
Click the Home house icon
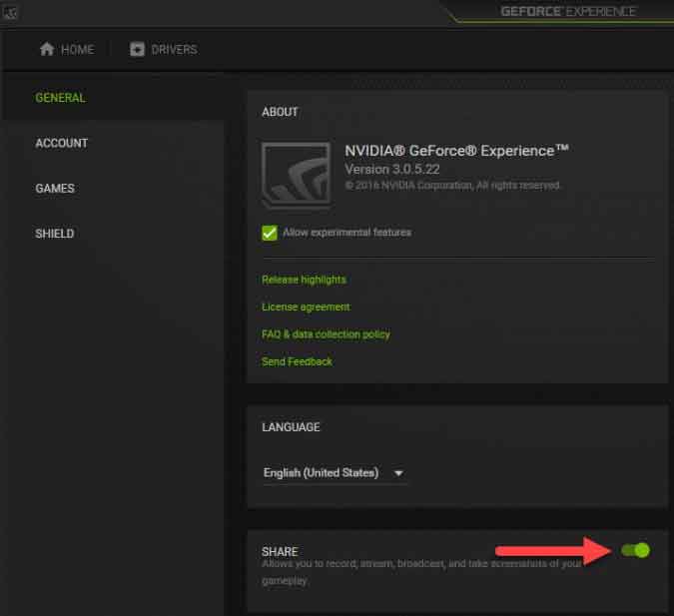(47, 49)
